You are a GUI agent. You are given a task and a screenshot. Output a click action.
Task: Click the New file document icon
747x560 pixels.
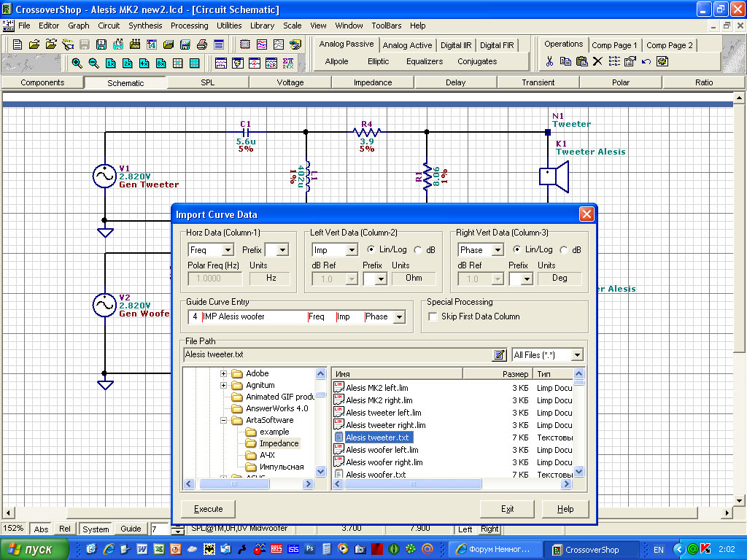[x=18, y=44]
